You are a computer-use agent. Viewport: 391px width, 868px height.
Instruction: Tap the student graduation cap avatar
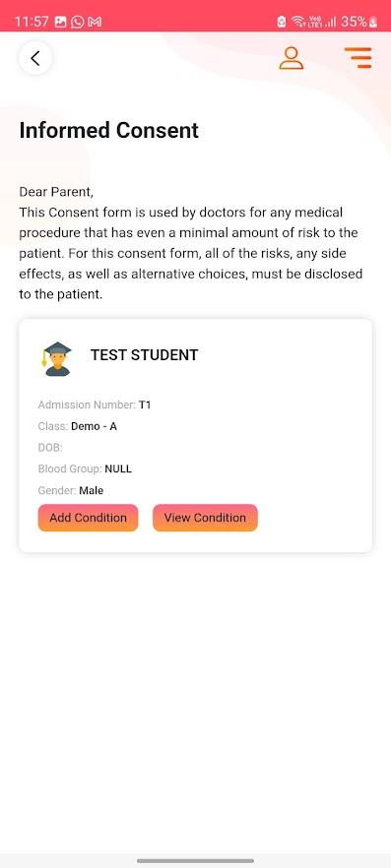[x=57, y=358]
